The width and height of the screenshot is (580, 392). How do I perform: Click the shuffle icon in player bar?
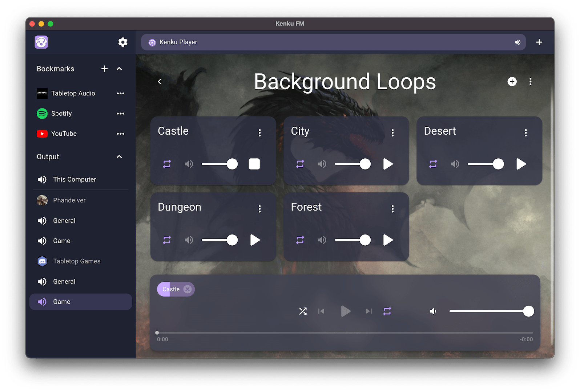[x=303, y=311]
